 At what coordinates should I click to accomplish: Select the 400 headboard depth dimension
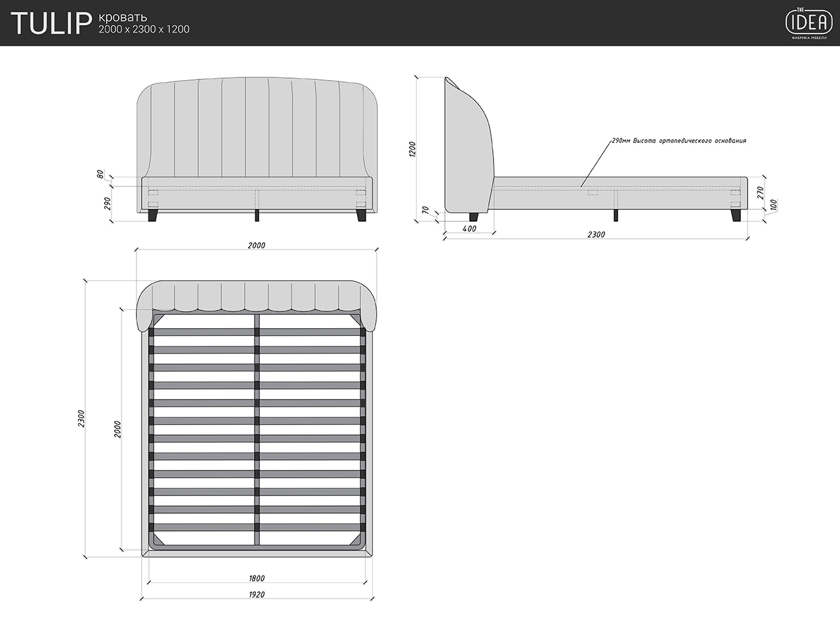(x=469, y=228)
